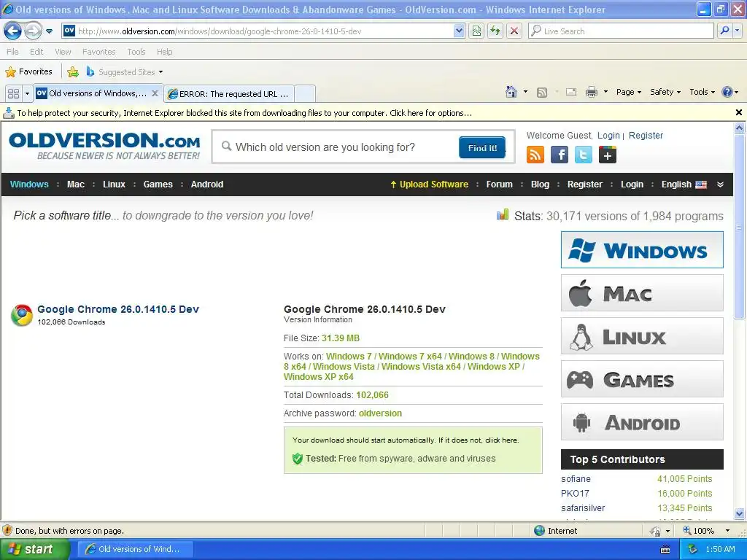Click the Print icon

coord(591,92)
